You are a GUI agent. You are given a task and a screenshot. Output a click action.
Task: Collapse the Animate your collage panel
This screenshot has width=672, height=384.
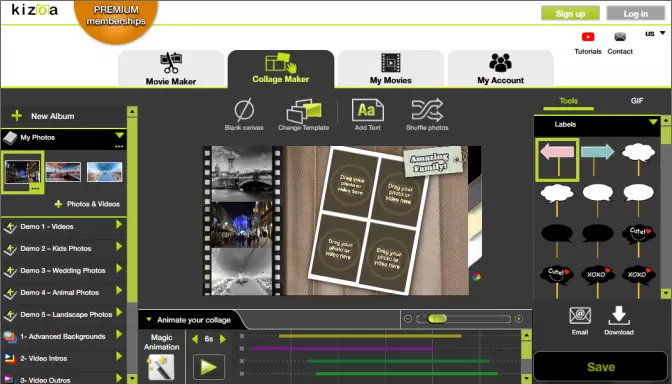click(149, 320)
